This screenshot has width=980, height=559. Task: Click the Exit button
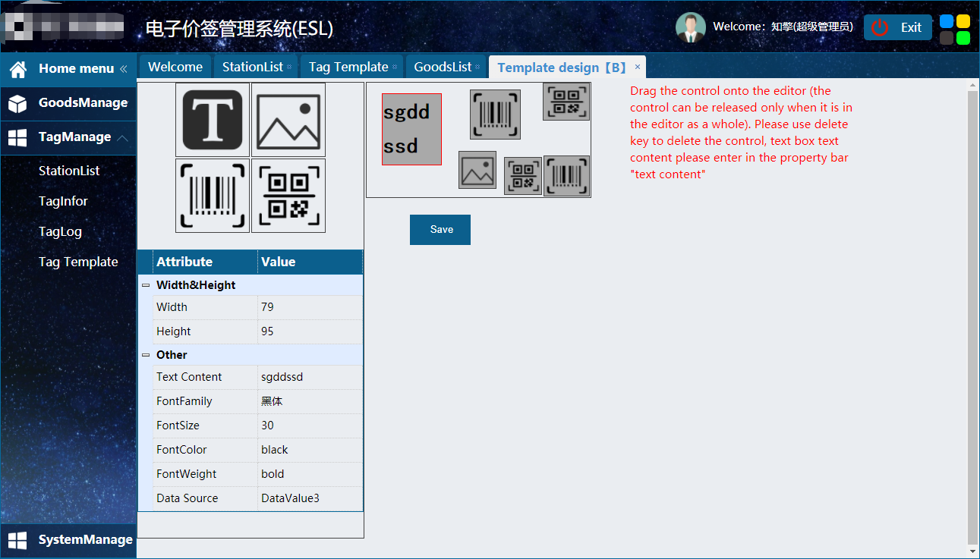(898, 27)
